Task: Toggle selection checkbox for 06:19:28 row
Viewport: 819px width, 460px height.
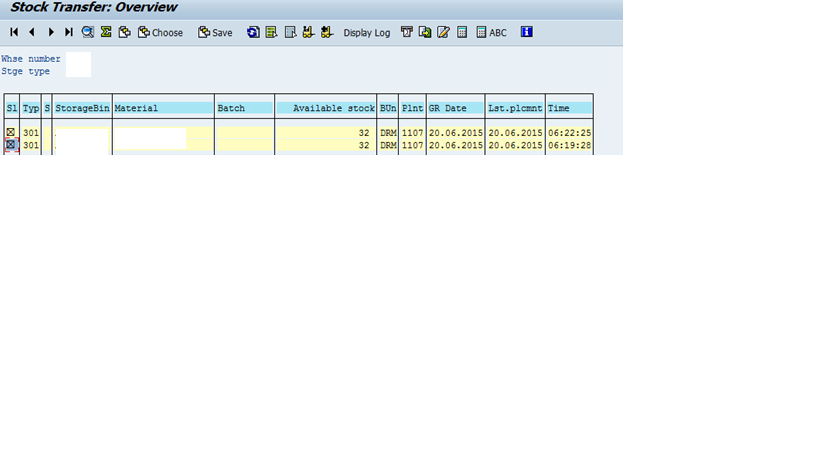Action: pyautogui.click(x=11, y=145)
